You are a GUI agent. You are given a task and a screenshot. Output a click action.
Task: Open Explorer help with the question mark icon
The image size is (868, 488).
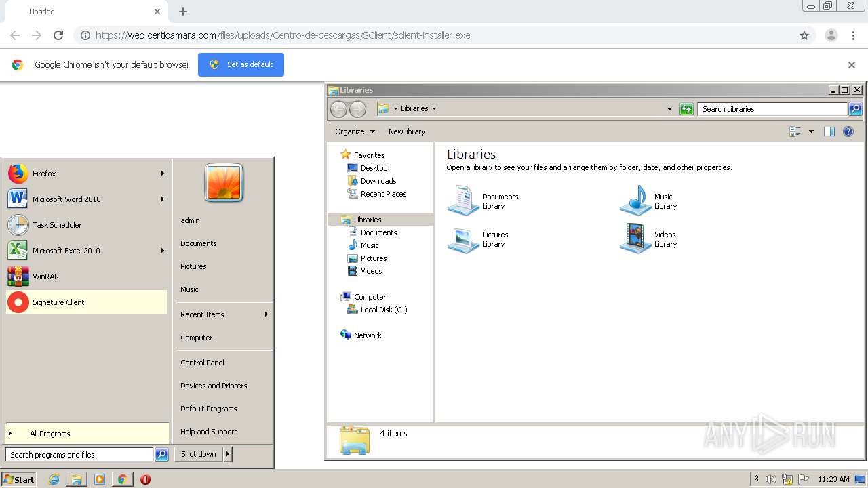coord(848,131)
